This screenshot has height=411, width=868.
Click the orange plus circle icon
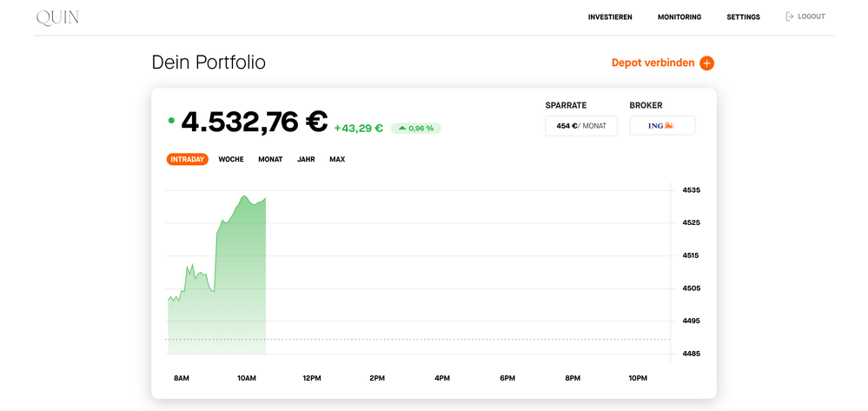point(706,63)
